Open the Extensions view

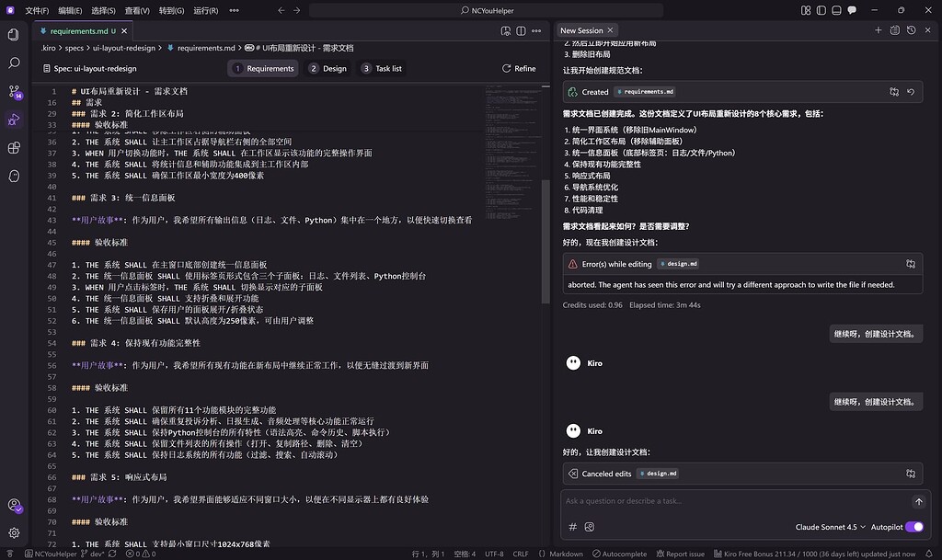[14, 148]
